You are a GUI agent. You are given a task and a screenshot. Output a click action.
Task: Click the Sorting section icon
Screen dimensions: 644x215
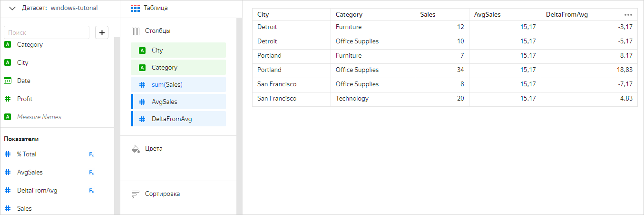pos(136,194)
